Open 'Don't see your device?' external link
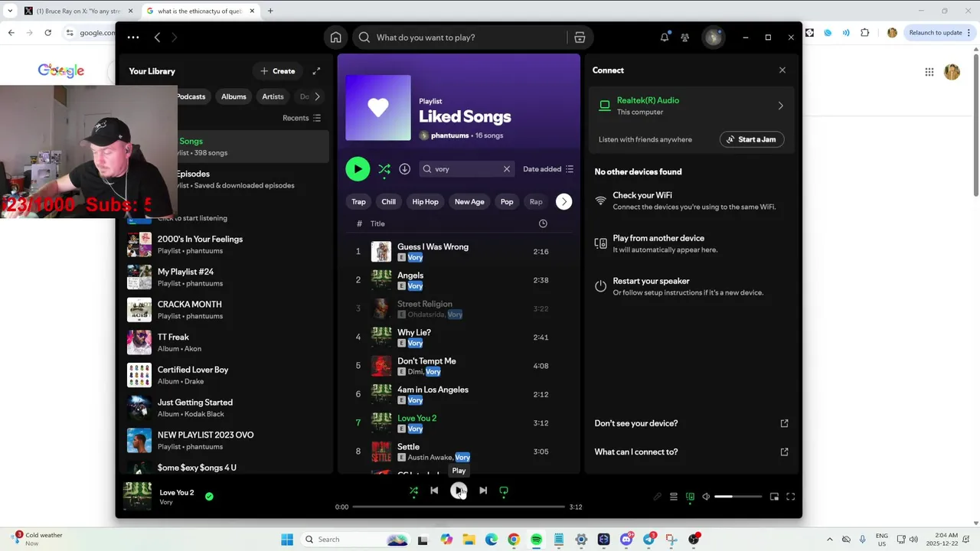 (x=784, y=423)
